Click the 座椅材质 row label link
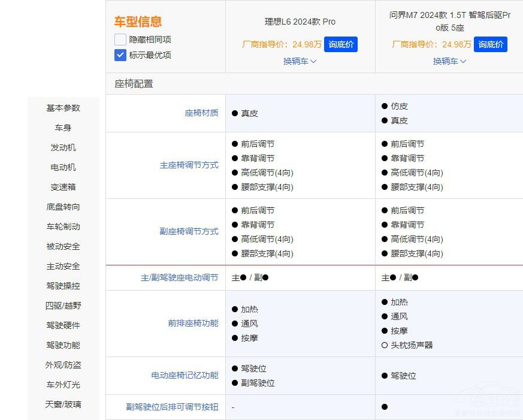The width and height of the screenshot is (523, 420). [x=202, y=113]
